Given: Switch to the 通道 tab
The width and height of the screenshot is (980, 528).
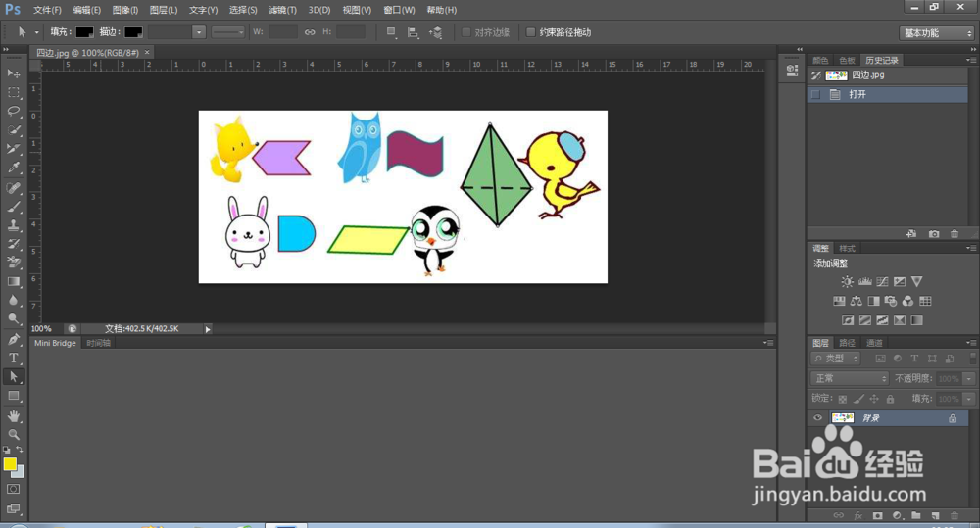Looking at the screenshot, I should 874,343.
